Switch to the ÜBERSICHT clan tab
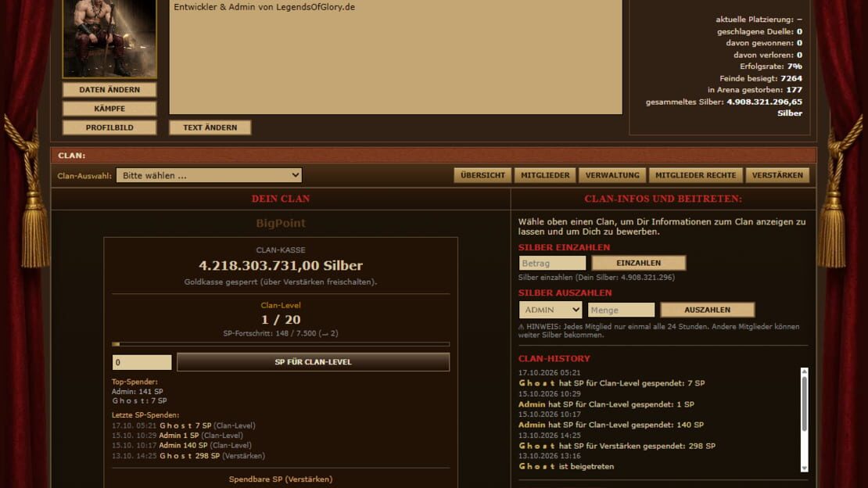Screen dimensions: 868x488 (x=482, y=175)
